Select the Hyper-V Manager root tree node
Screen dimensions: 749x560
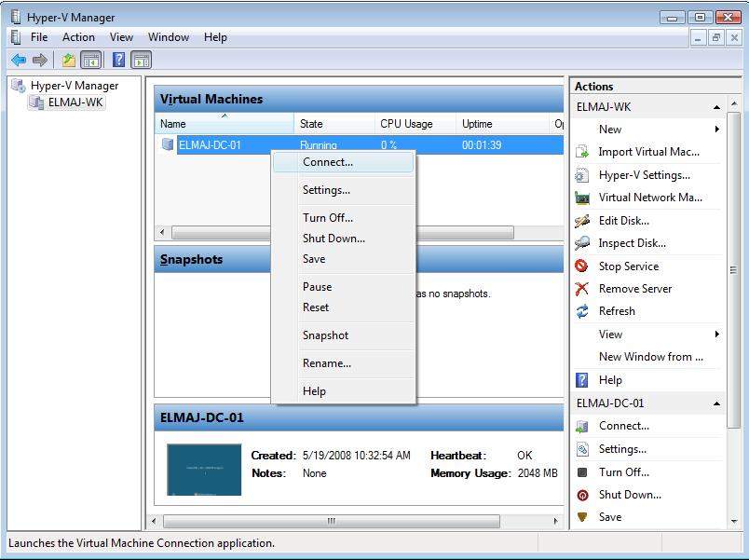click(x=74, y=86)
